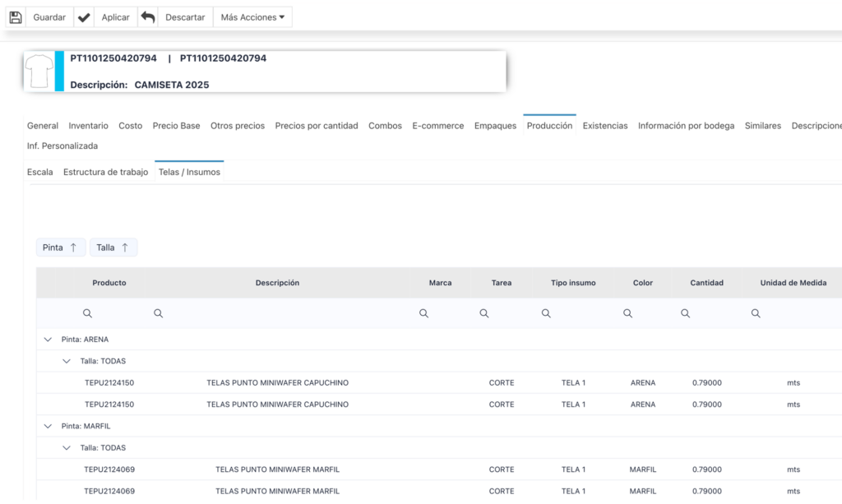Click the Descartar undo arrow icon

[148, 17]
